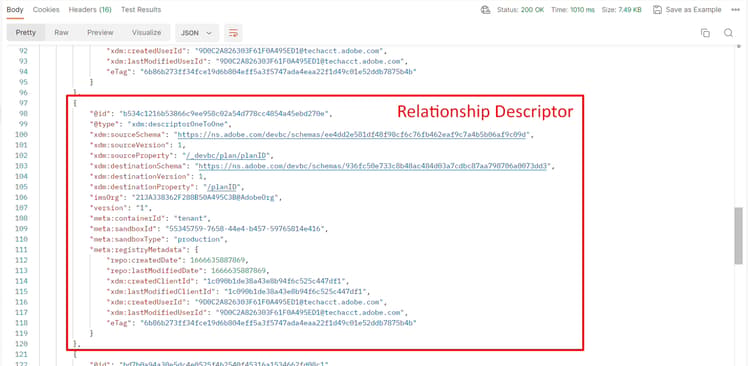This screenshot has width=750, height=366.
Task: Copy the response body with copy icon
Action: coord(705,33)
